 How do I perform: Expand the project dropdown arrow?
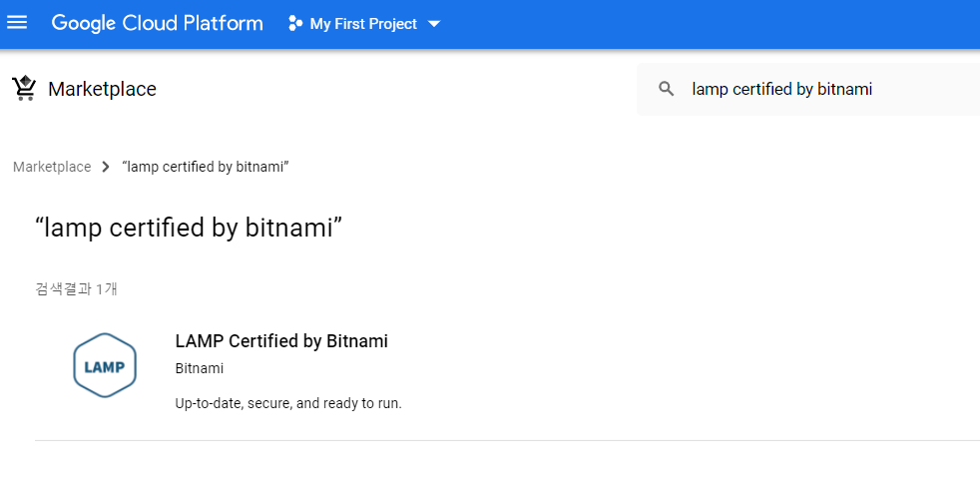click(433, 24)
